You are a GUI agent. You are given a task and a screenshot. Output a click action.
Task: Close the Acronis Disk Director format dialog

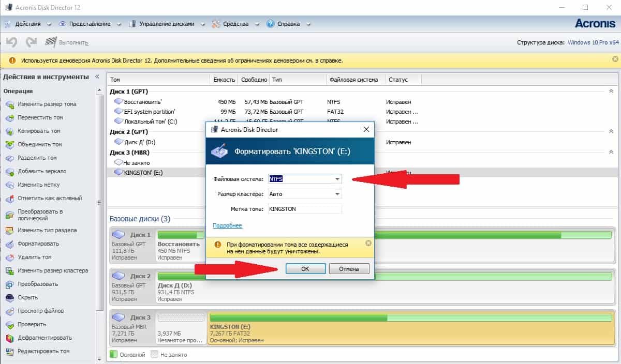tap(366, 130)
